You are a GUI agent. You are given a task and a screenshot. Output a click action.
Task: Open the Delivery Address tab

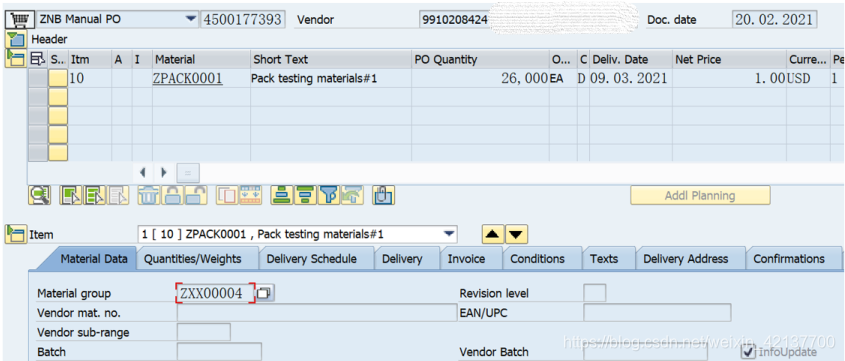coord(685,259)
